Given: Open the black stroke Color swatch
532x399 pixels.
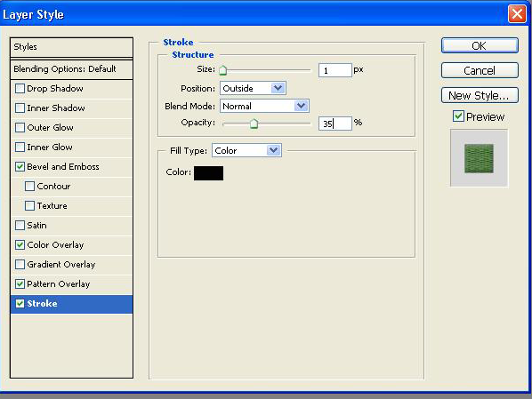Looking at the screenshot, I should pos(208,173).
